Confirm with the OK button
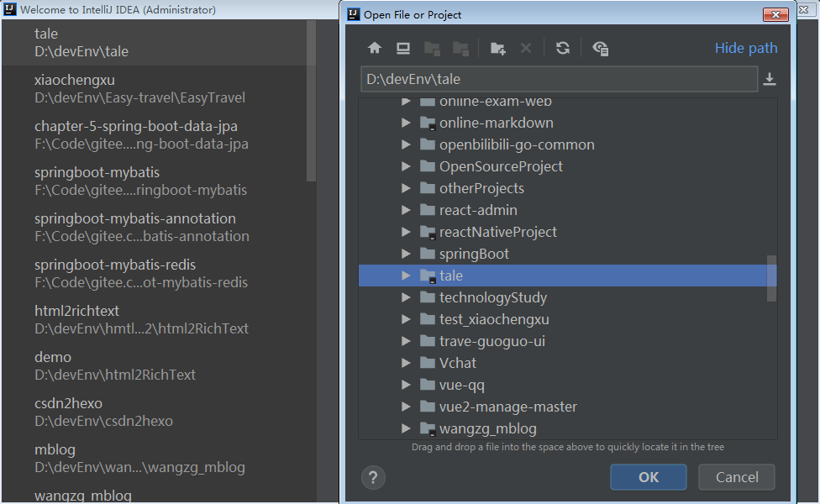This screenshot has width=820, height=504. tap(648, 477)
